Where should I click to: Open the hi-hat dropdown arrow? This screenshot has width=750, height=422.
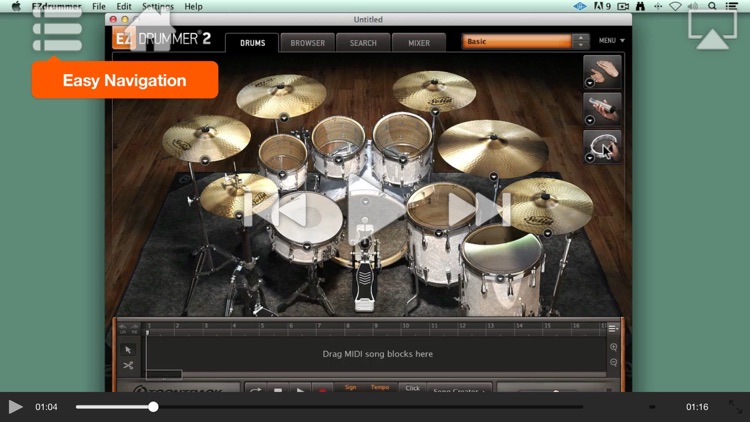pyautogui.click(x=239, y=216)
